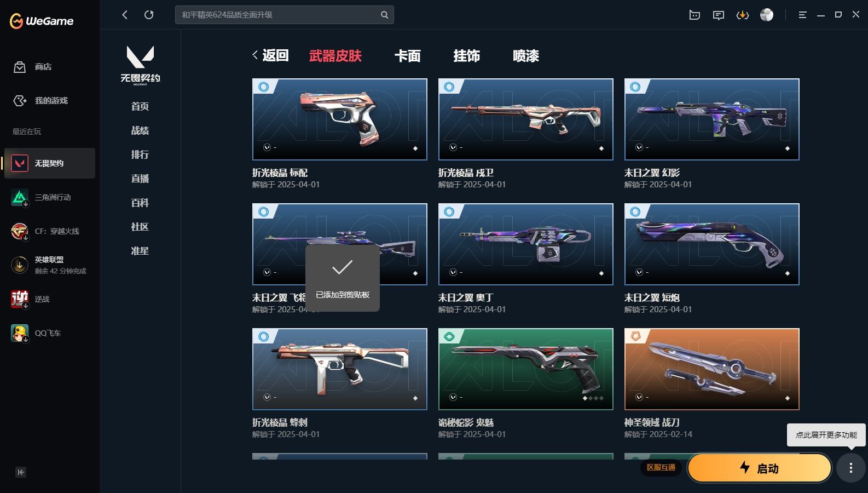Expand the dropdown on 折光棱晶 标配 card
Screen dimensions: 868x493
[267, 147]
